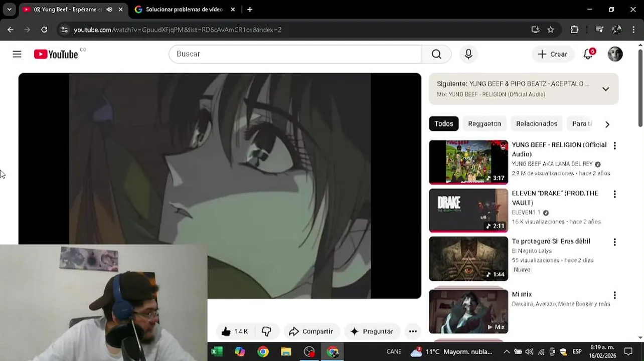Dislike the video with thumbs down
This screenshot has height=361, width=644.
pyautogui.click(x=266, y=331)
